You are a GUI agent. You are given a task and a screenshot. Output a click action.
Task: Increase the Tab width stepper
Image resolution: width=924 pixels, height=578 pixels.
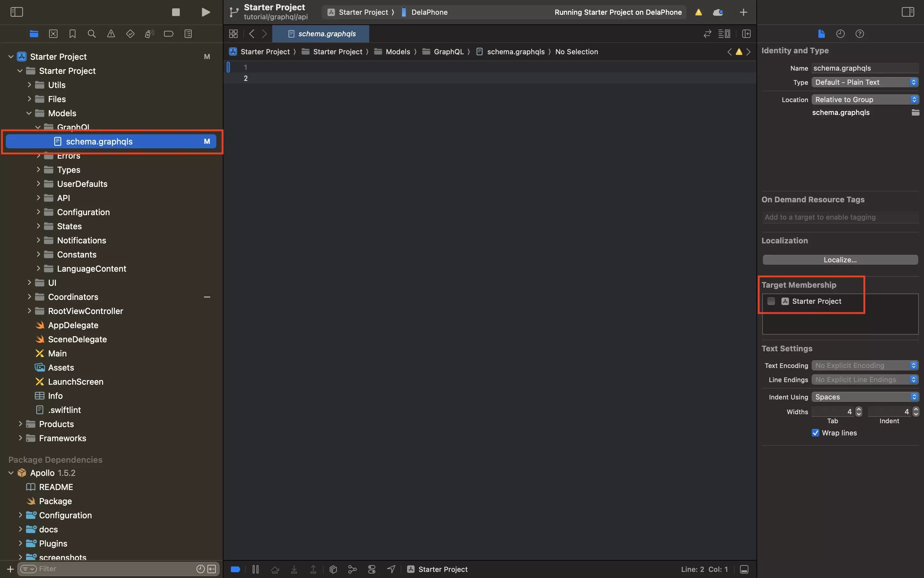[859, 409]
